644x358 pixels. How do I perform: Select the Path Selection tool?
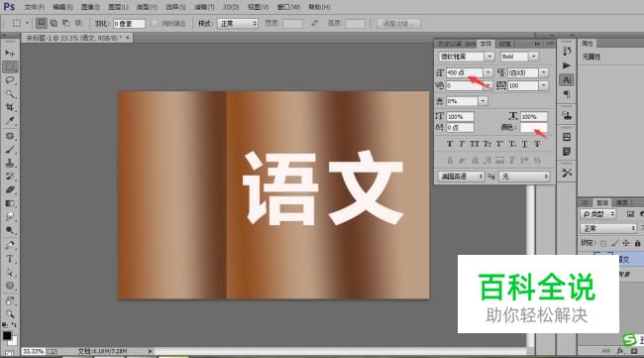[x=10, y=273]
